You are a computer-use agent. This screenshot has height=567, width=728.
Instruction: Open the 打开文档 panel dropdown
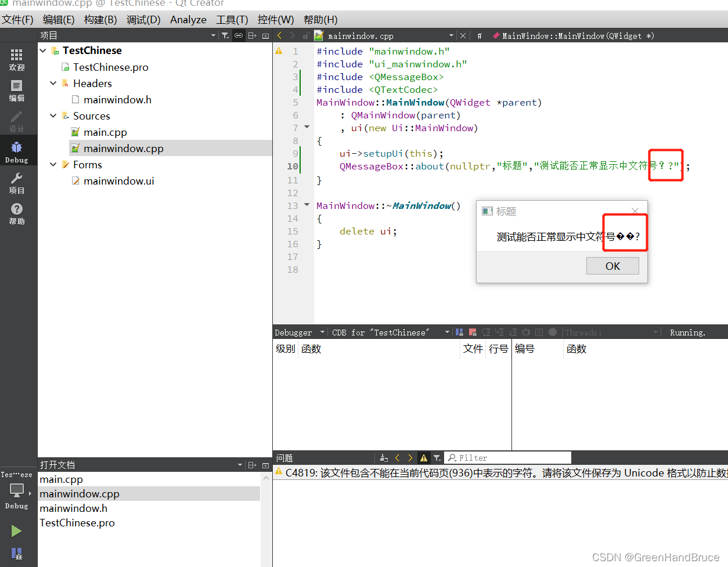point(240,465)
